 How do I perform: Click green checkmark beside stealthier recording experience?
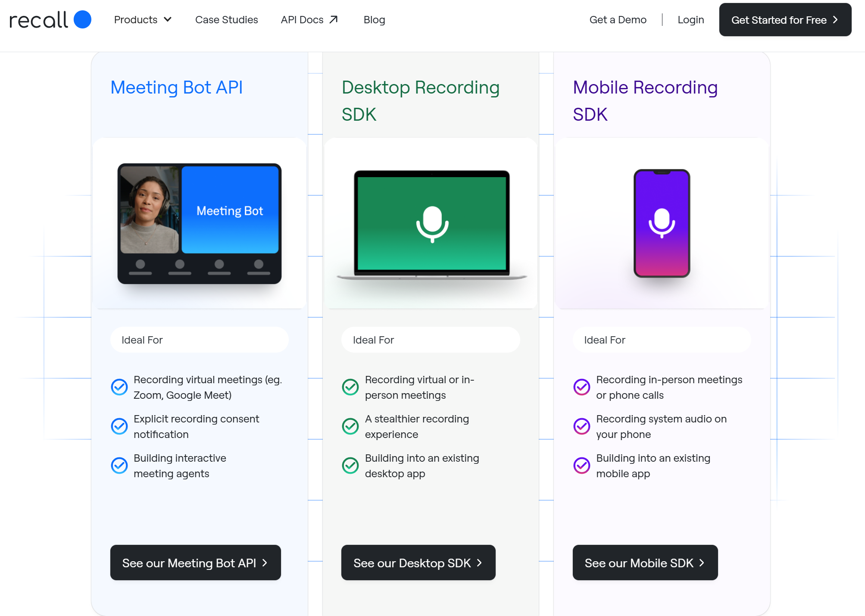pos(350,426)
